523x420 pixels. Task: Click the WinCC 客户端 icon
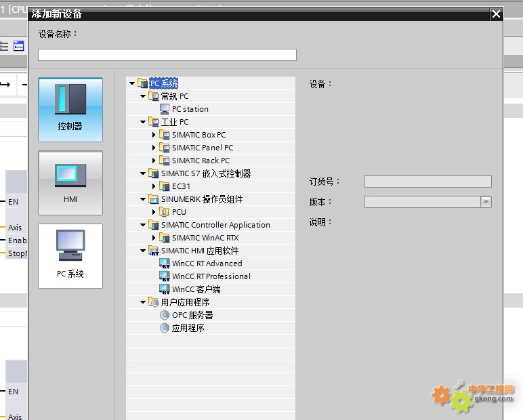[x=165, y=289]
